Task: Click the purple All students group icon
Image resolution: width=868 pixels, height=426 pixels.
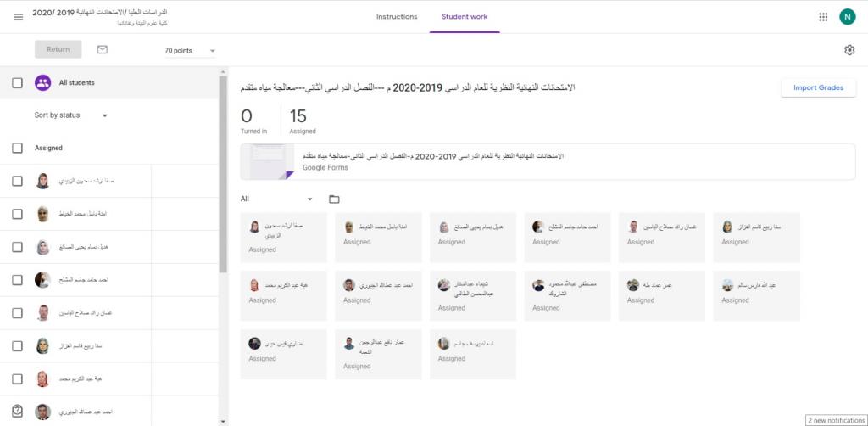Action: point(43,83)
